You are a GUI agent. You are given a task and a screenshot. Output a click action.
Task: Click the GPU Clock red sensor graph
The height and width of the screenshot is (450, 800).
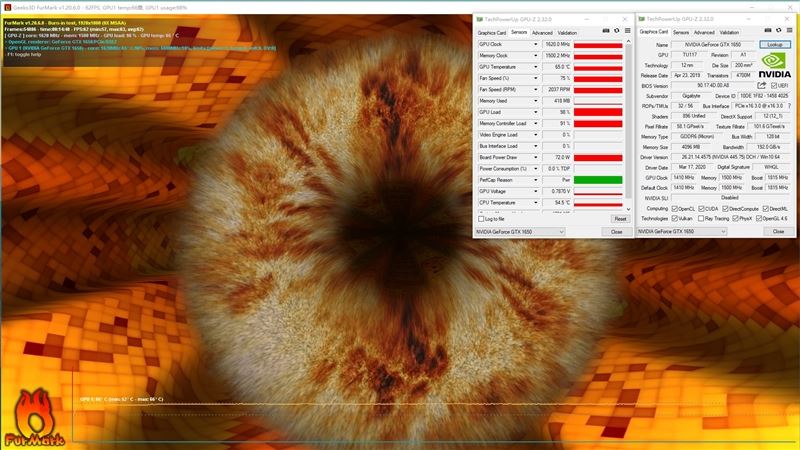coord(598,45)
